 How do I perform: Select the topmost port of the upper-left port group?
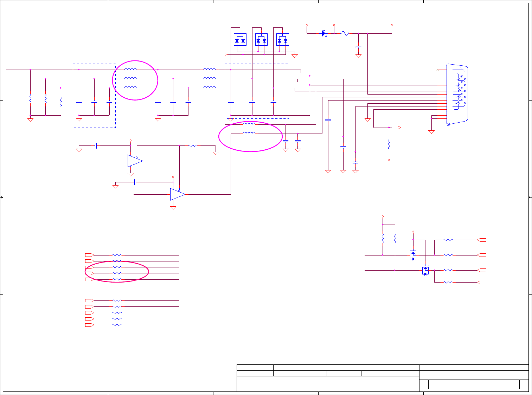coord(90,255)
